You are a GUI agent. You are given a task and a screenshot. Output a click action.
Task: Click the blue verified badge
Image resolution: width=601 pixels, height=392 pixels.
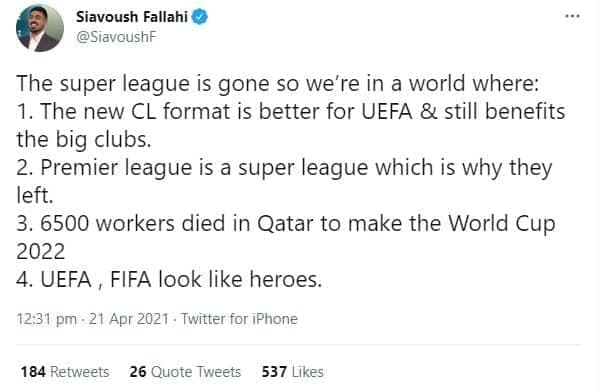pyautogui.click(x=200, y=17)
